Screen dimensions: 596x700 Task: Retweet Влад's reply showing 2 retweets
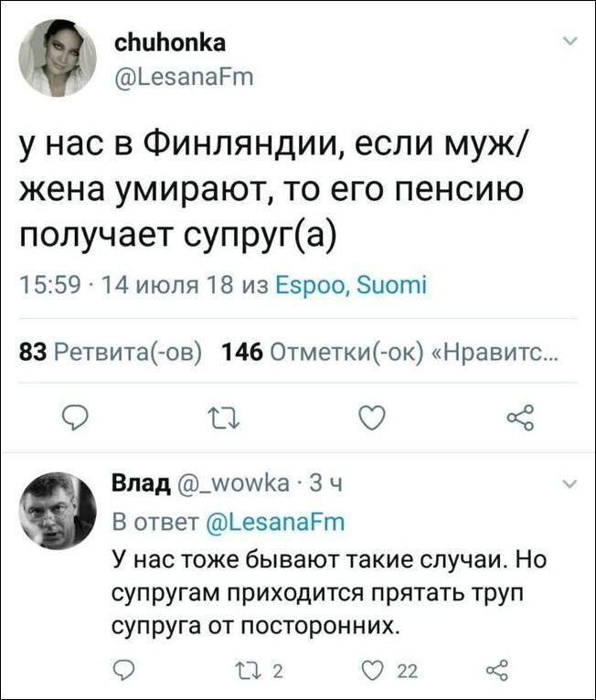coord(260,671)
